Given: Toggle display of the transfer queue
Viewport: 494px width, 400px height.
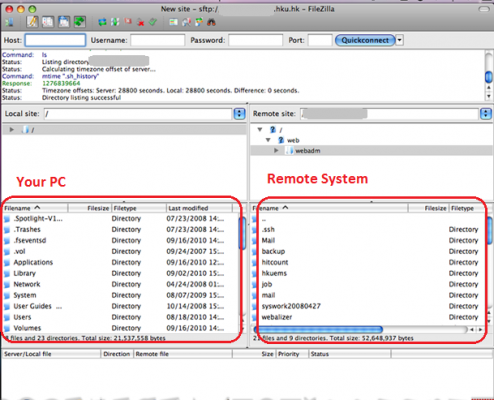Looking at the screenshot, I should 79,22.
